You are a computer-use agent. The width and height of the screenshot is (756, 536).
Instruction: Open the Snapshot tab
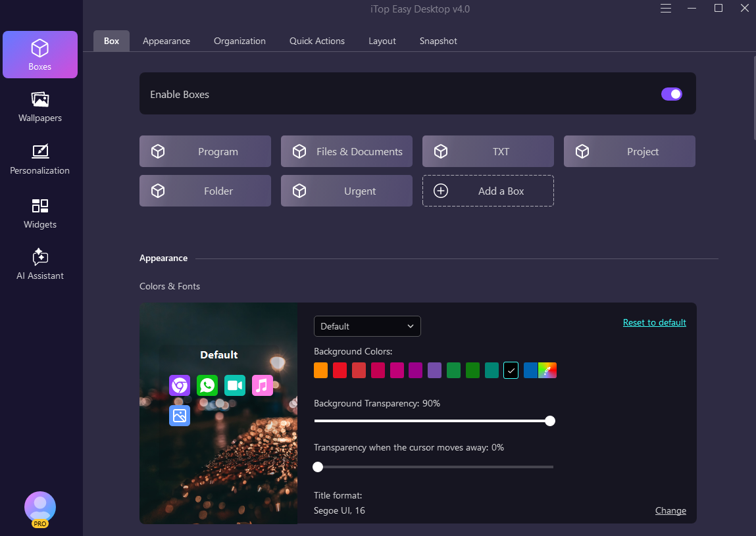pos(438,41)
